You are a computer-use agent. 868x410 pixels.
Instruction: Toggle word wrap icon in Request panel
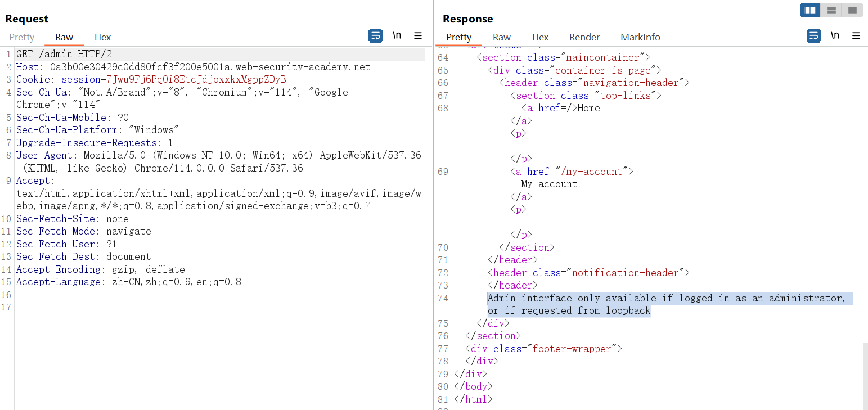coord(375,36)
